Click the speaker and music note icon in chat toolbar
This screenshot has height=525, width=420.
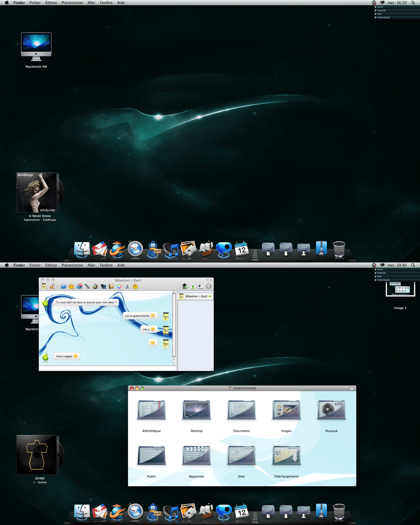click(x=103, y=286)
